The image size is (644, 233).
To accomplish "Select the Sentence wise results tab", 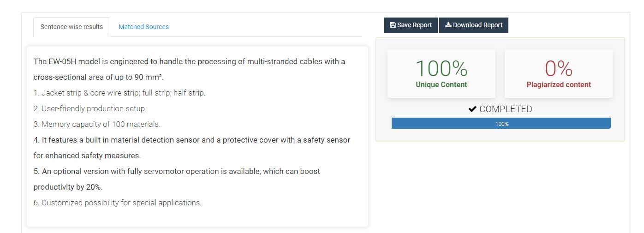I will [72, 27].
